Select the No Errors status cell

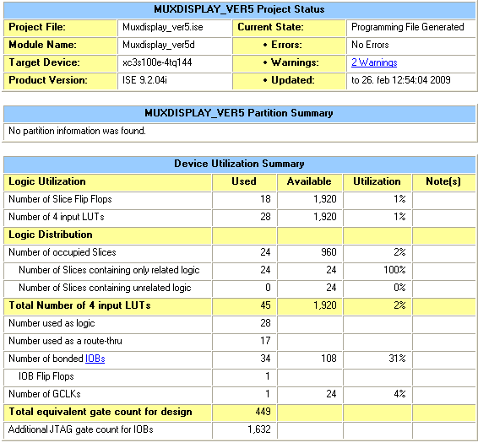(x=410, y=45)
